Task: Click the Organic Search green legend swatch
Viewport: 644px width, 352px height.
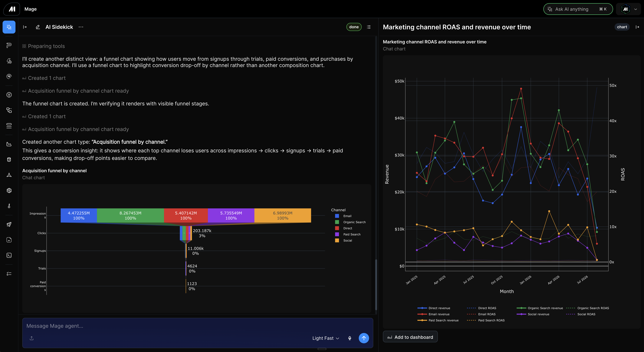Action: coord(337,222)
